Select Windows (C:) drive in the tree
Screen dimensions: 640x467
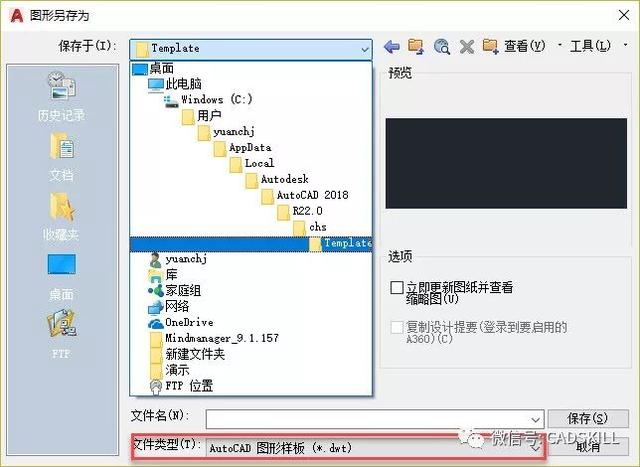(x=208, y=100)
